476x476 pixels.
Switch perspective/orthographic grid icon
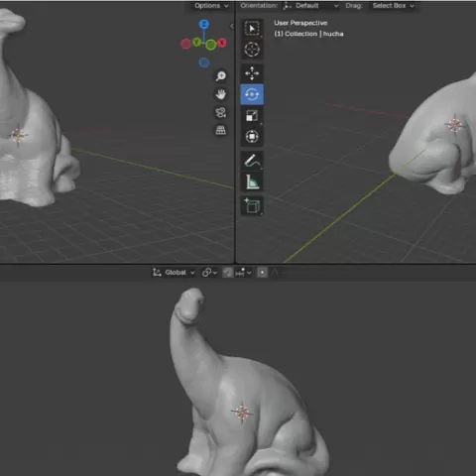(221, 131)
